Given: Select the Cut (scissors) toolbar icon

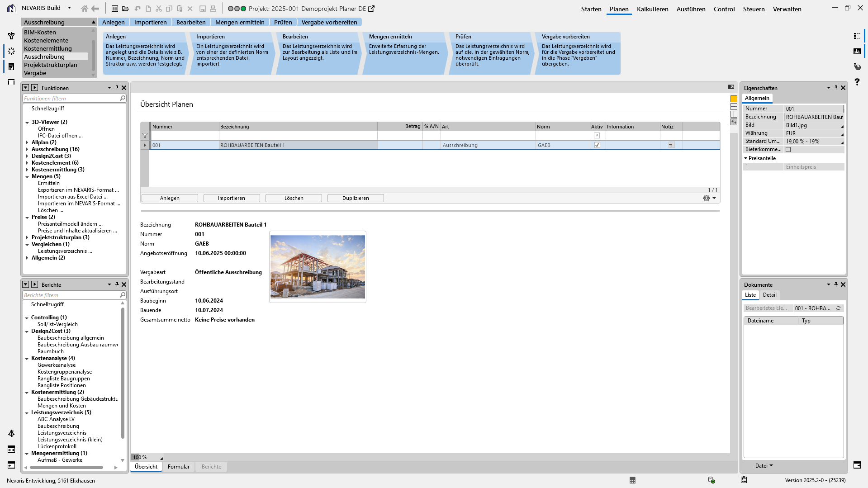Looking at the screenshot, I should pos(158,8).
